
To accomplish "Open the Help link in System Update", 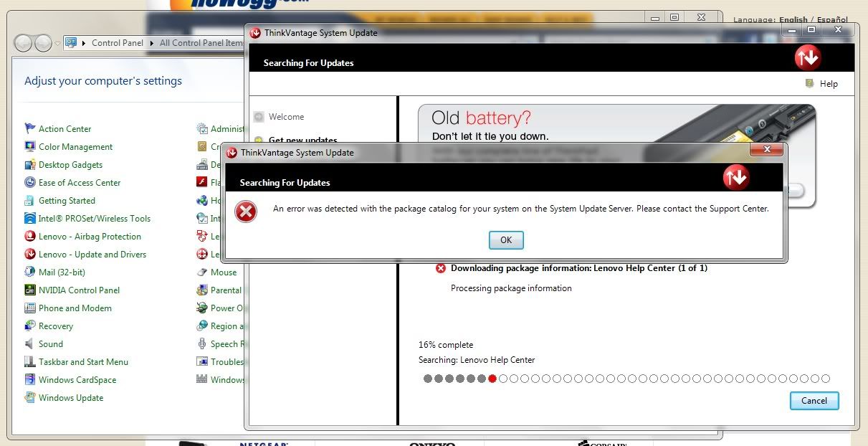I will click(x=829, y=84).
